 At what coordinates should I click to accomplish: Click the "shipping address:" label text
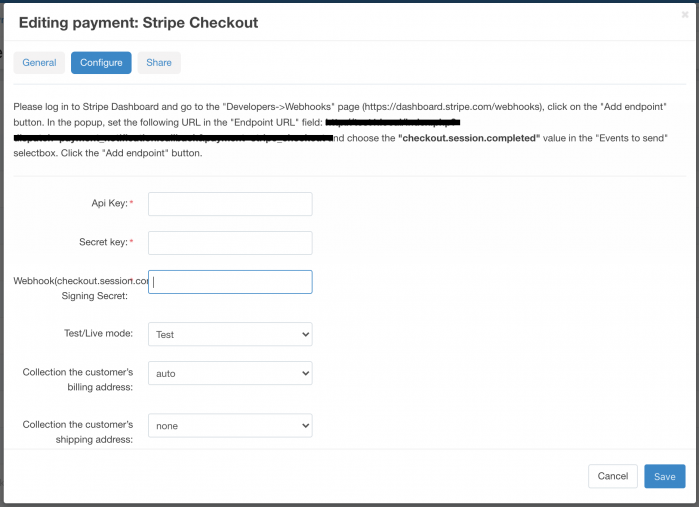click(x=94, y=440)
